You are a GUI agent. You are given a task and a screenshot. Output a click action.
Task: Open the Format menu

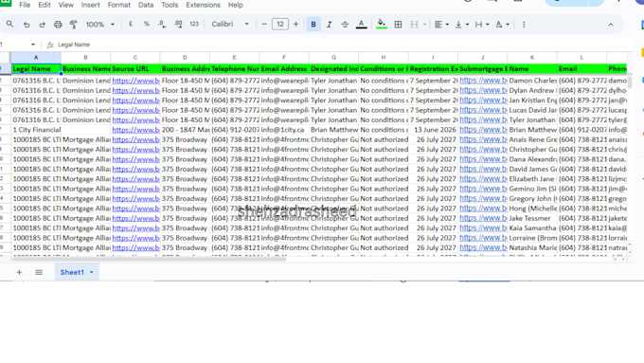[118, 5]
